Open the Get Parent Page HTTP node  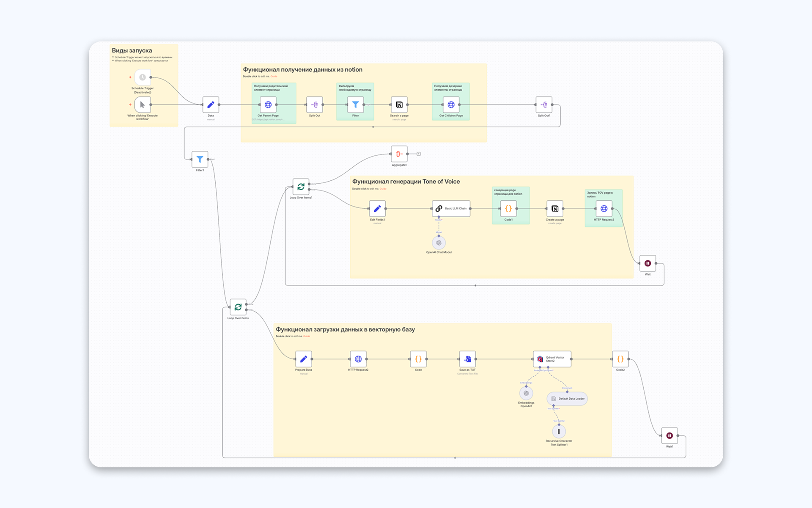point(268,105)
